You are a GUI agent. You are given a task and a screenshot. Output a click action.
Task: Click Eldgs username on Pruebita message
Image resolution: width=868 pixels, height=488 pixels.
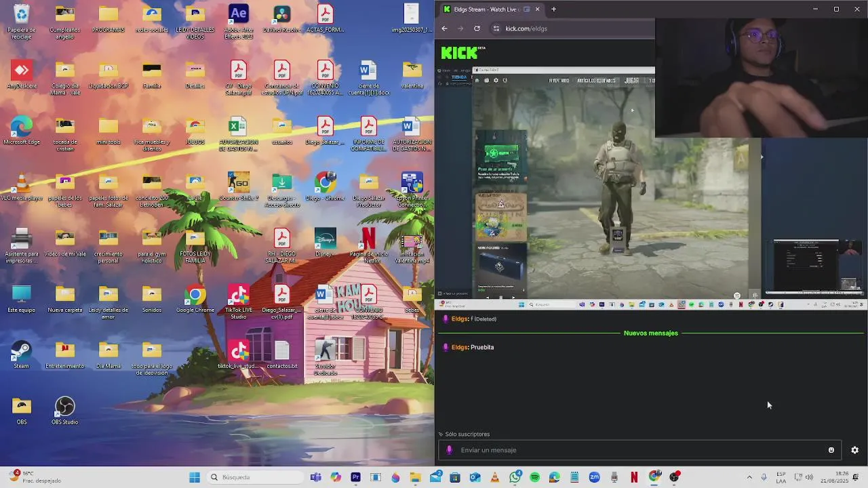459,347
